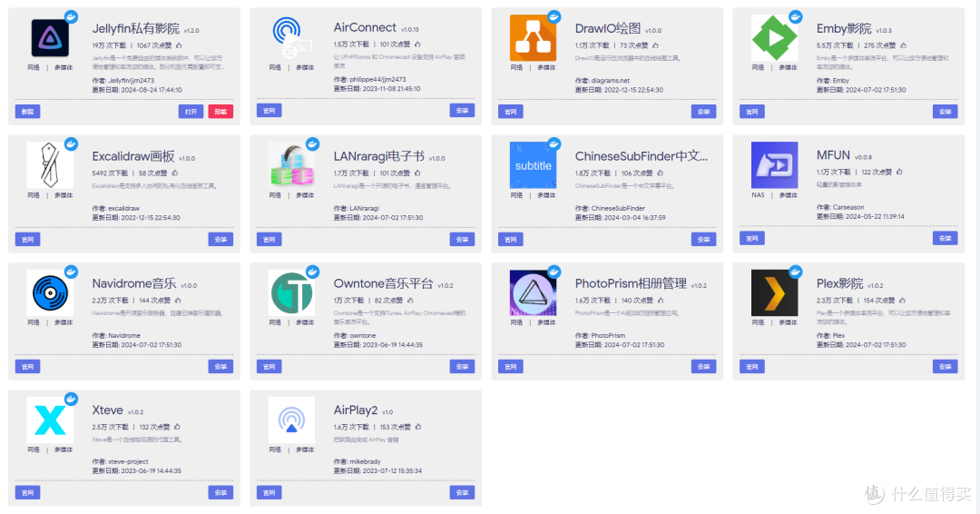
Task: Click the Jellyfin app icon
Action: 50,37
